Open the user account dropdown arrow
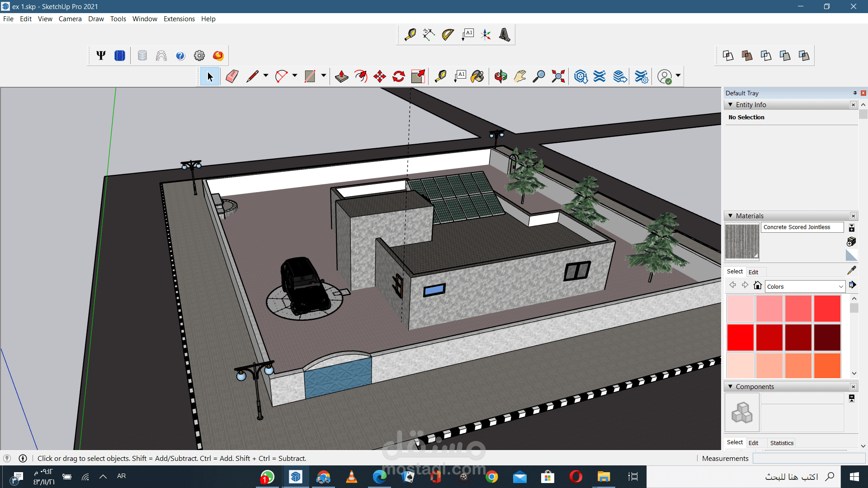The image size is (868, 488). click(x=678, y=76)
